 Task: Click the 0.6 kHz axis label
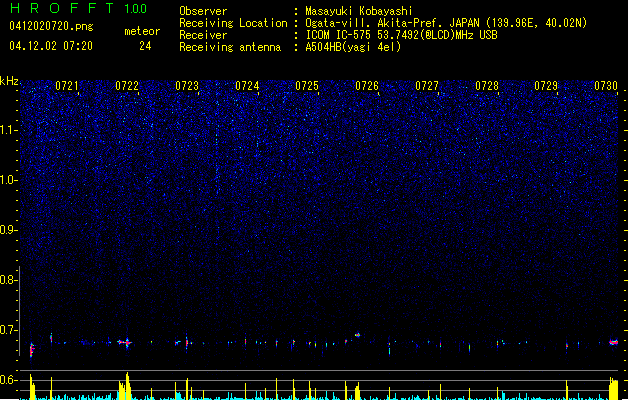8,380
